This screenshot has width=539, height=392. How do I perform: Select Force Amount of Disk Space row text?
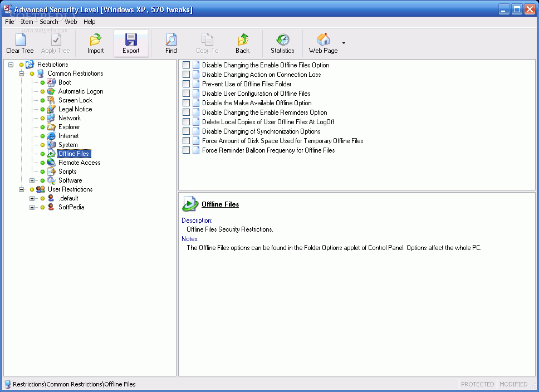tap(282, 141)
